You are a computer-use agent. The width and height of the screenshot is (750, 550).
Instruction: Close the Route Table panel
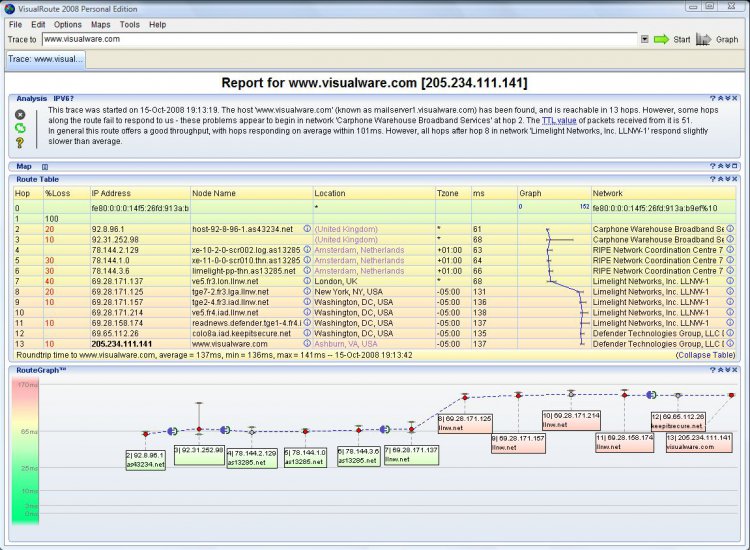pos(735,179)
